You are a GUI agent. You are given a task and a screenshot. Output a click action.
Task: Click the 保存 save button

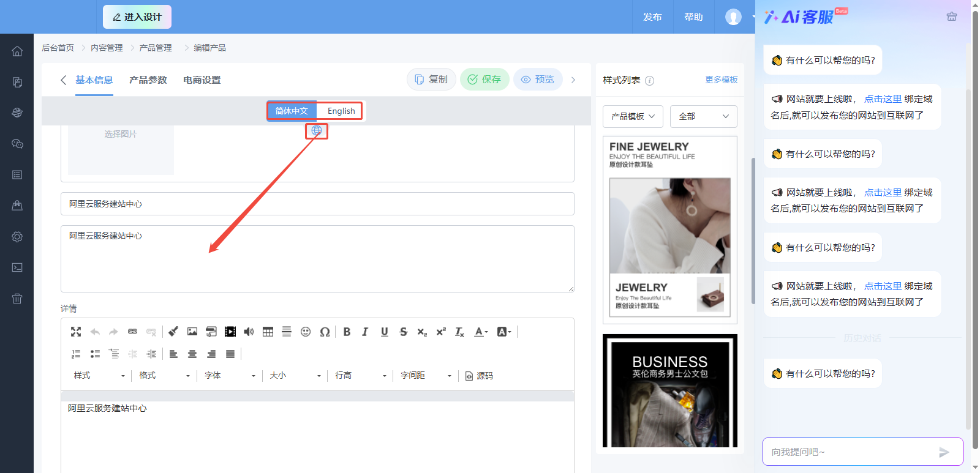484,80
